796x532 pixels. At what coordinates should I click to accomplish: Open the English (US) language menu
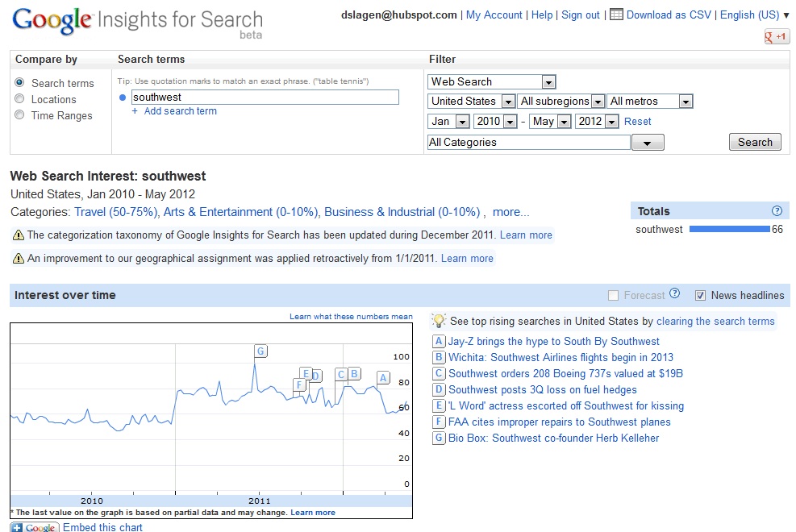coord(754,15)
